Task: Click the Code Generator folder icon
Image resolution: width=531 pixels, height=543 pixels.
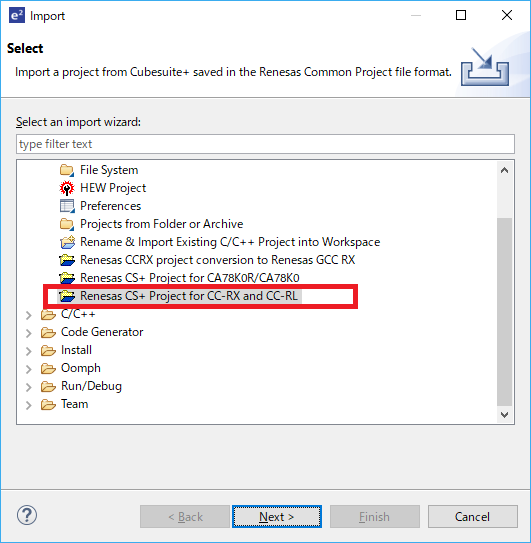Action: [x=48, y=332]
